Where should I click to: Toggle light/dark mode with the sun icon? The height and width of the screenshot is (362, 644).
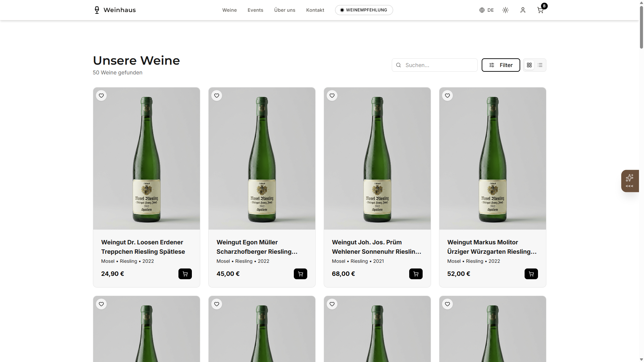pos(505,10)
